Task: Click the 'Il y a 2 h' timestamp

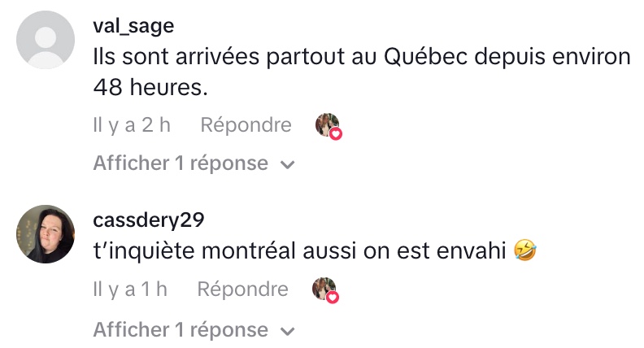Action: [132, 125]
